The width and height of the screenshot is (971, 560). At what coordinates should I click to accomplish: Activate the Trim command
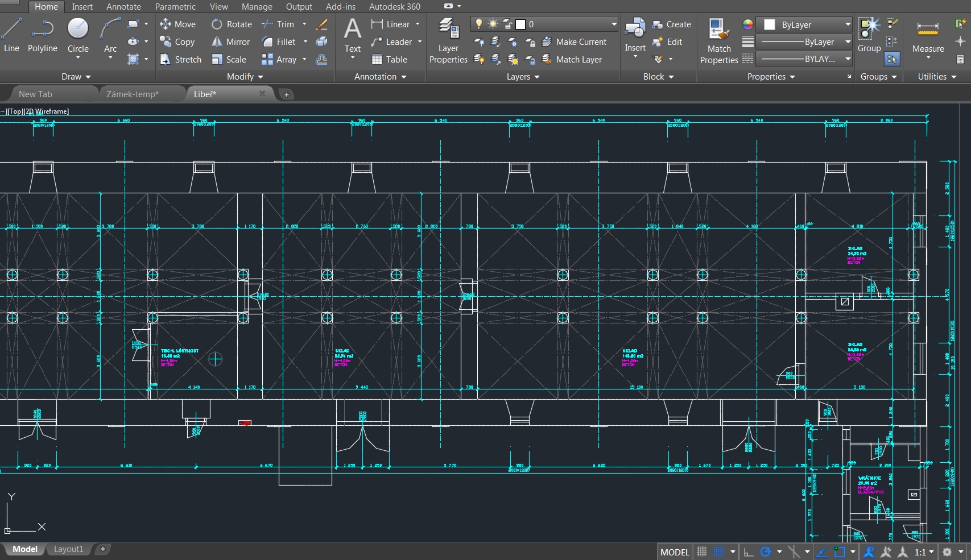pos(278,24)
